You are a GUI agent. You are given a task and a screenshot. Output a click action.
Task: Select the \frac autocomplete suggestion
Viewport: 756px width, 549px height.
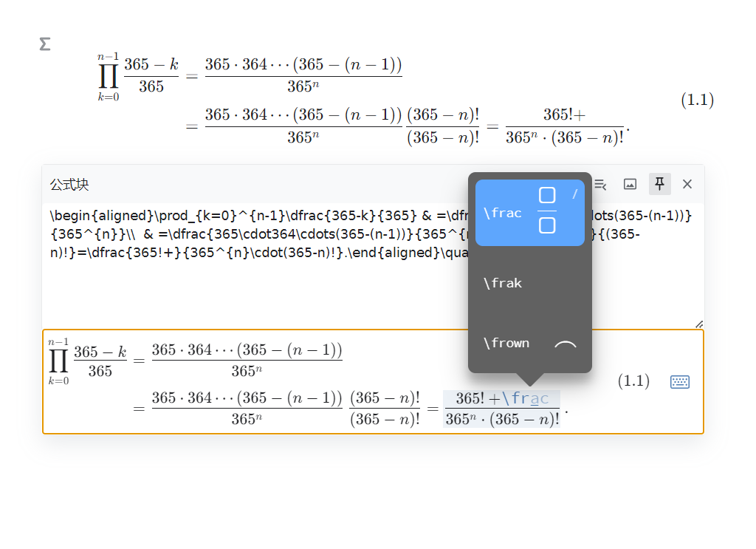coord(529,213)
